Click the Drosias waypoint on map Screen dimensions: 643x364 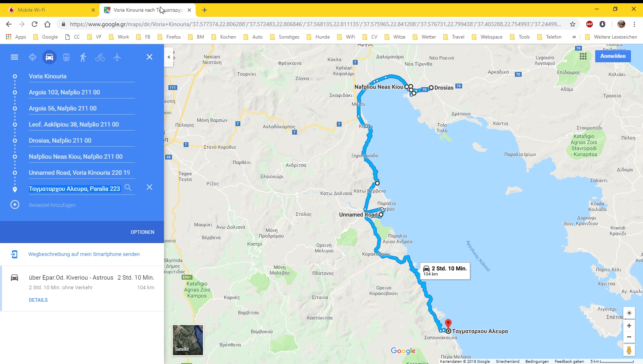pos(431,88)
